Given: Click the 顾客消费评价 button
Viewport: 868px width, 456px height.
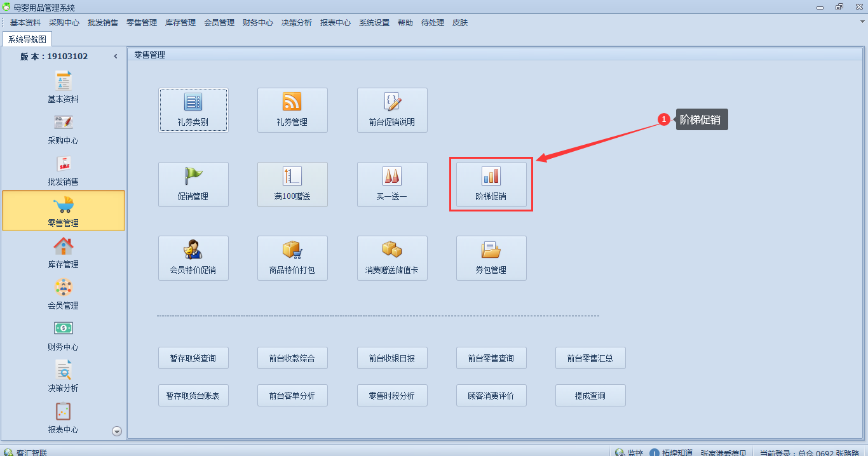Looking at the screenshot, I should 491,396.
